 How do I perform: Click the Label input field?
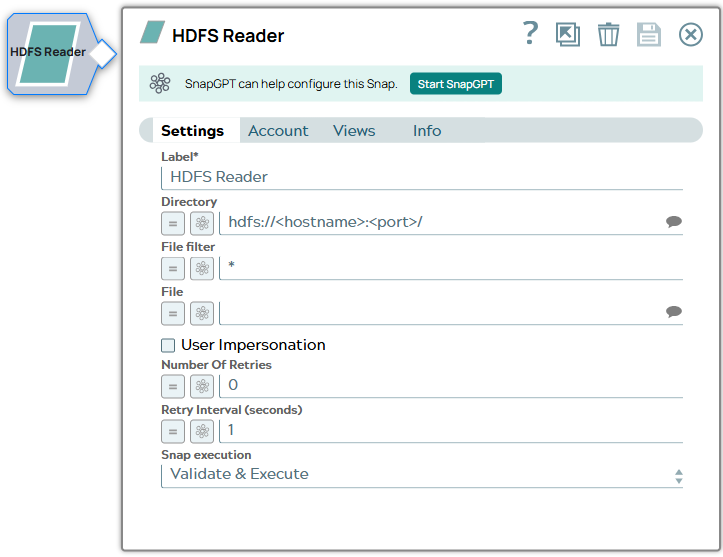pos(422,178)
